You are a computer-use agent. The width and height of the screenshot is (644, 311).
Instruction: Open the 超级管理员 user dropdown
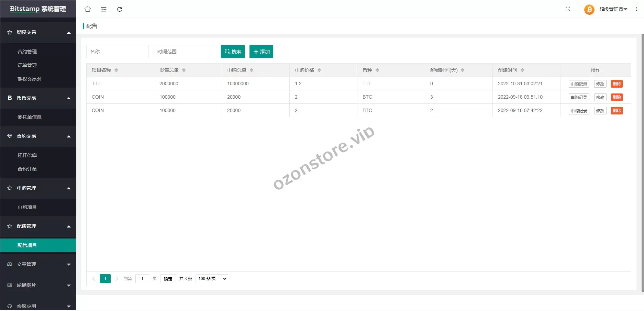(x=613, y=9)
